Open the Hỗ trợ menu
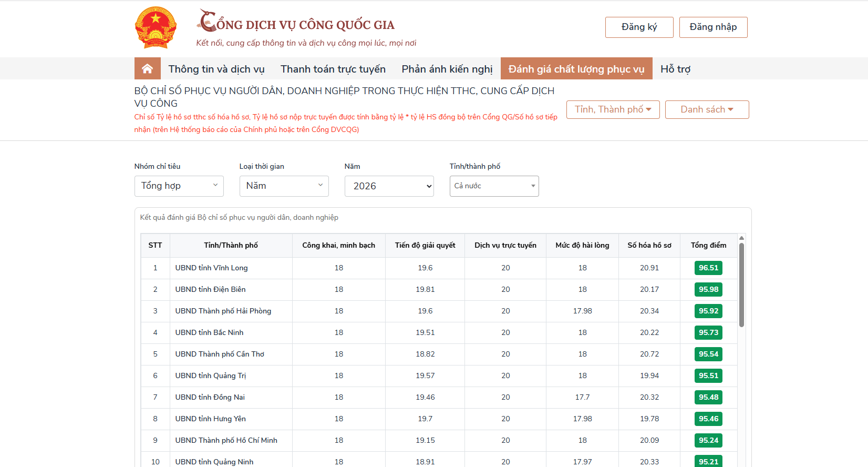 [675, 69]
